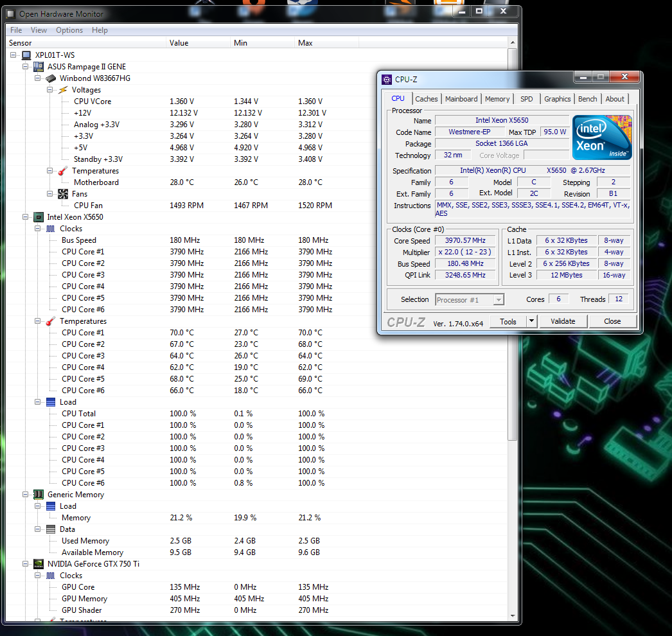672x636 pixels.
Task: Click the vertical scrollbar thumb in Hardware Monitor
Action: tap(513, 244)
